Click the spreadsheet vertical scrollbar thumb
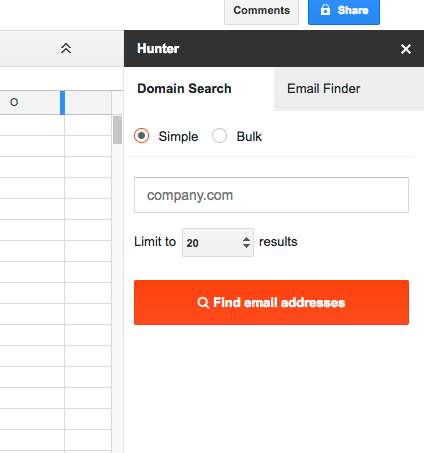Image resolution: width=424 pixels, height=453 pixels. coord(117,130)
